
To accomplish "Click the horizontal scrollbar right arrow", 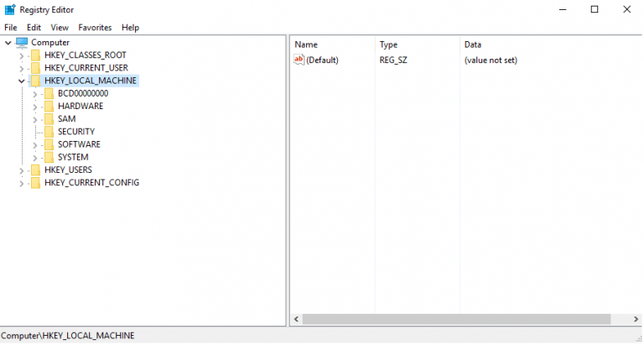I will pyautogui.click(x=636, y=319).
